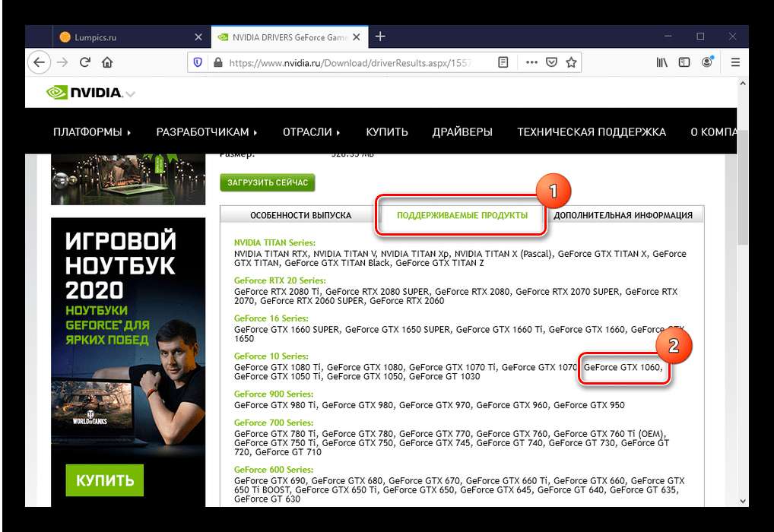Viewport: 774px width, 532px height.
Task: Bookmark this page with the star icon
Action: tap(571, 62)
